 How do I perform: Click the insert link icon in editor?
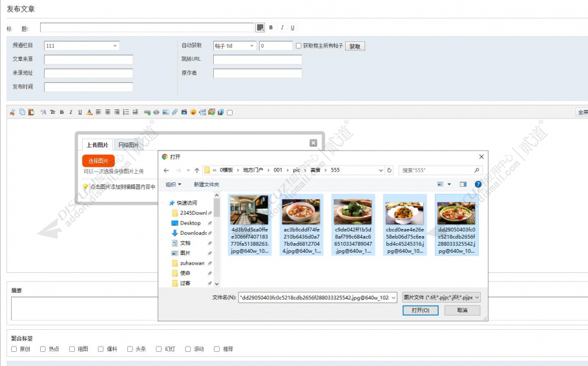pos(147,112)
